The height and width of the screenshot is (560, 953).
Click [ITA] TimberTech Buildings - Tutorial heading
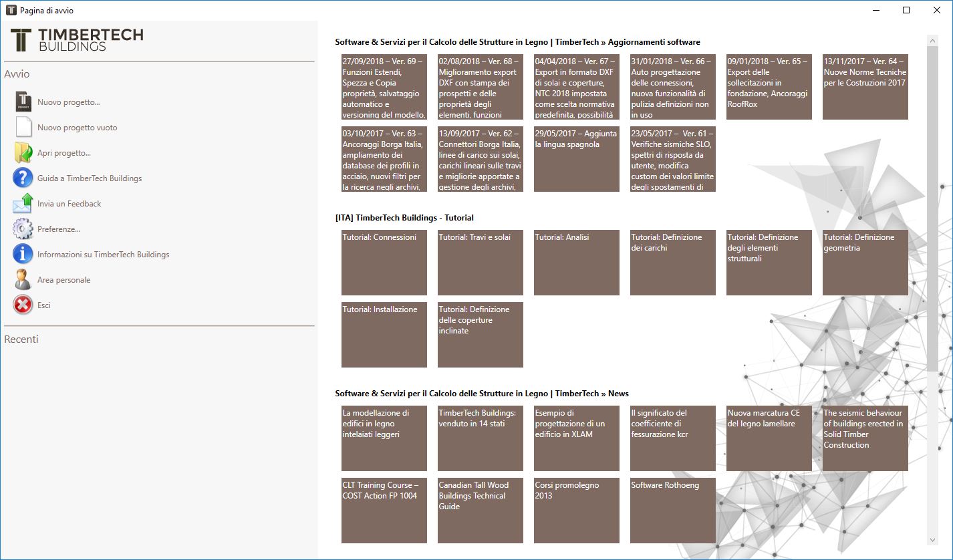tap(404, 218)
